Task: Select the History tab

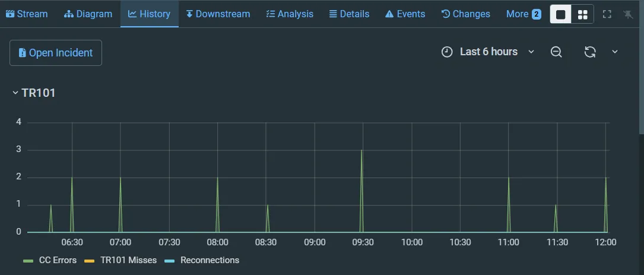Action: point(150,14)
